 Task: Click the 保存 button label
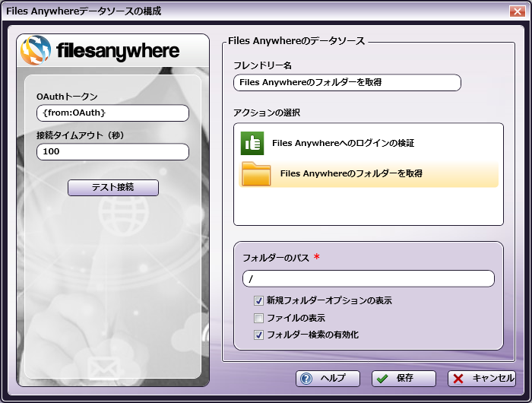coord(405,378)
